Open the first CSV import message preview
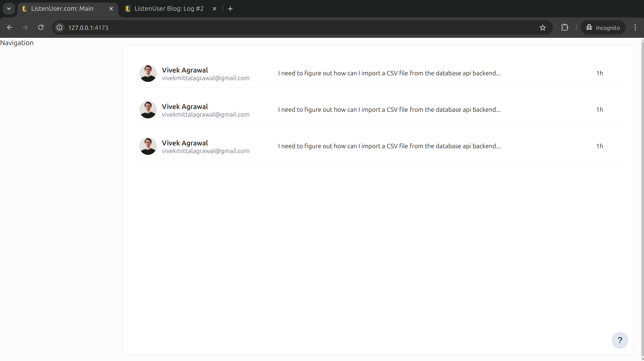644x361 pixels. (x=389, y=73)
